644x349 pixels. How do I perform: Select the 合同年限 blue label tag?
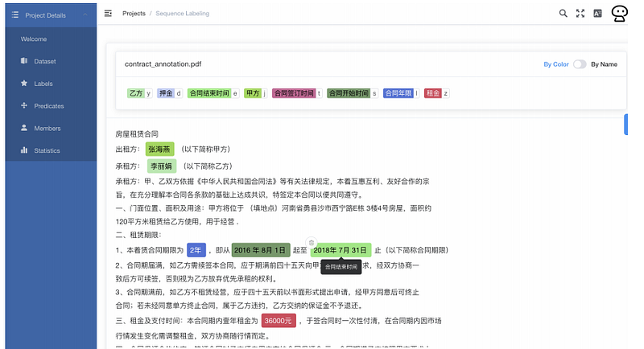(x=398, y=93)
